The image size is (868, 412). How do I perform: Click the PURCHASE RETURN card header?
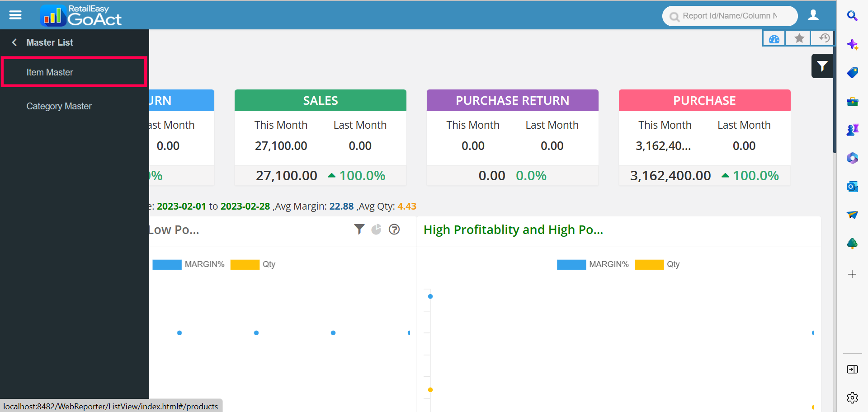point(512,100)
